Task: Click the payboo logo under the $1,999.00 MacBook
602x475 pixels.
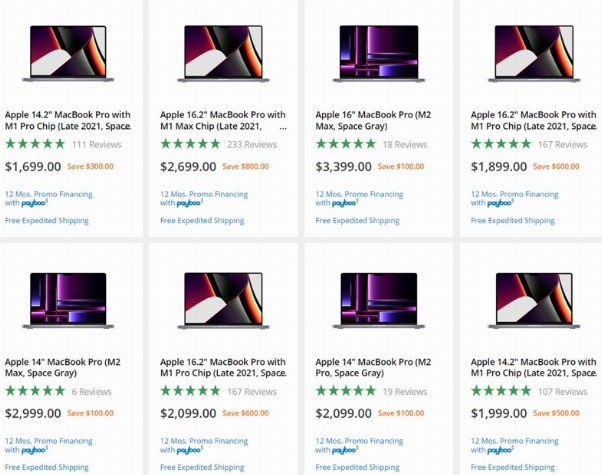Action: click(x=499, y=450)
